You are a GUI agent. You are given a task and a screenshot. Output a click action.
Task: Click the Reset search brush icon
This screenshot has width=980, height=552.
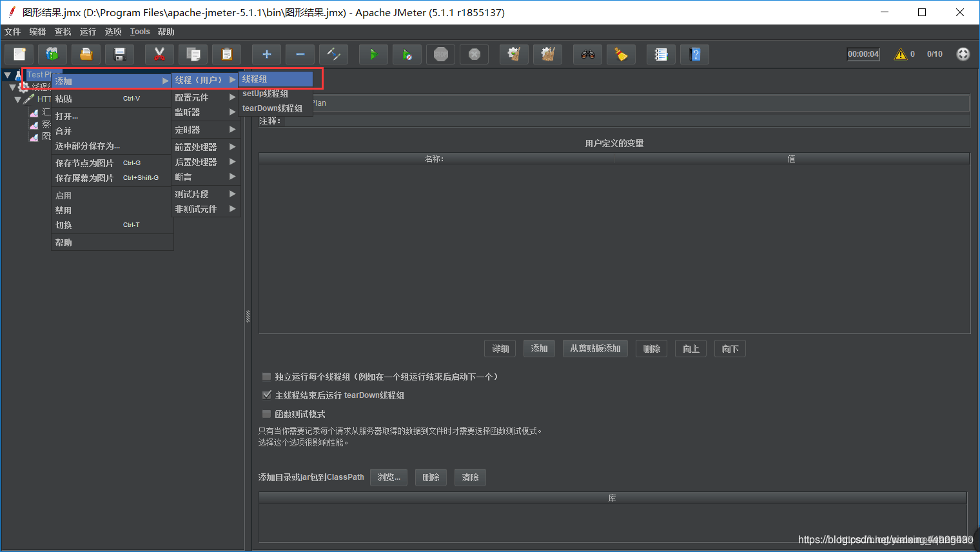point(621,54)
